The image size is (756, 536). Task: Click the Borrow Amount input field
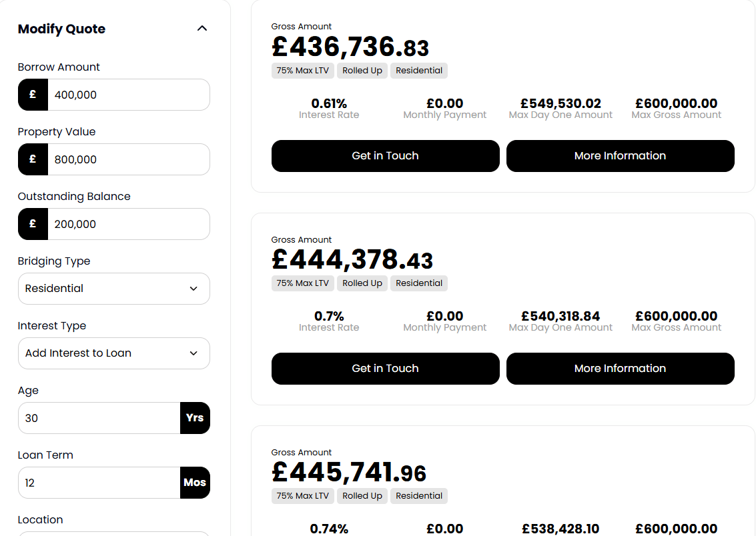tap(129, 95)
